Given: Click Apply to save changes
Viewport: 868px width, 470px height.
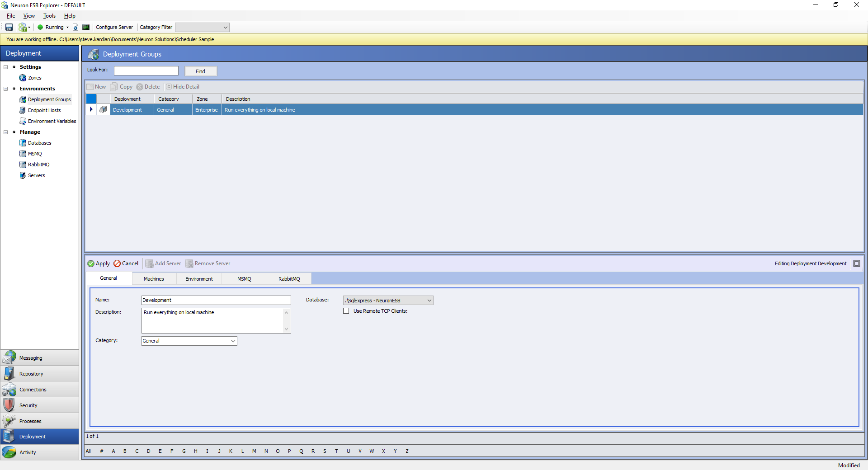Looking at the screenshot, I should coord(99,263).
